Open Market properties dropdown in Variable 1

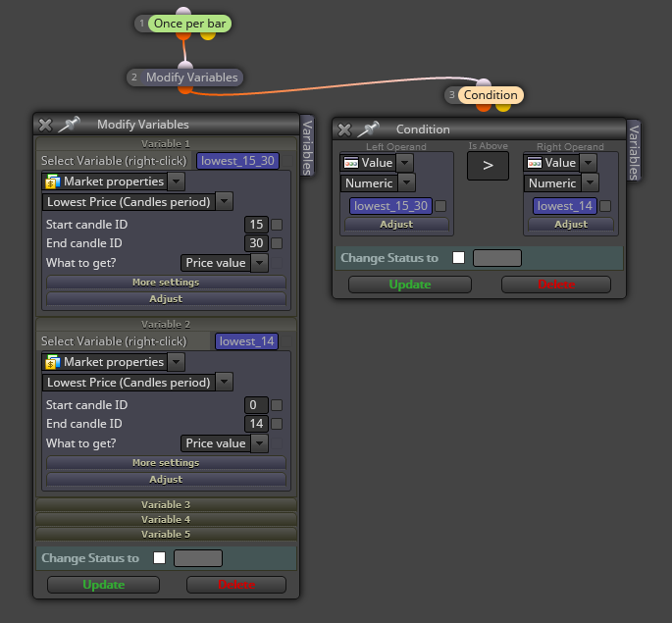click(176, 182)
